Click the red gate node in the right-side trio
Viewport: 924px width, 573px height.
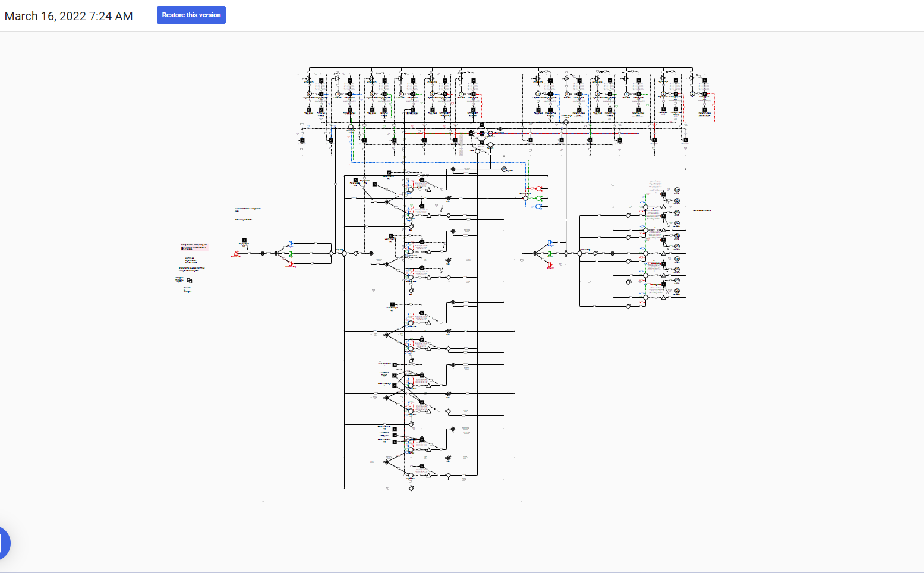click(550, 265)
